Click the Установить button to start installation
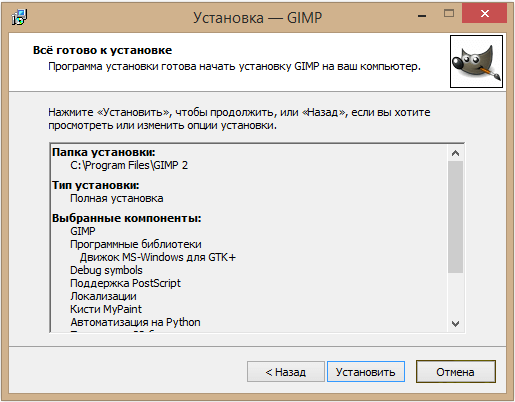Image resolution: width=515 pixels, height=402 pixels. tap(366, 371)
